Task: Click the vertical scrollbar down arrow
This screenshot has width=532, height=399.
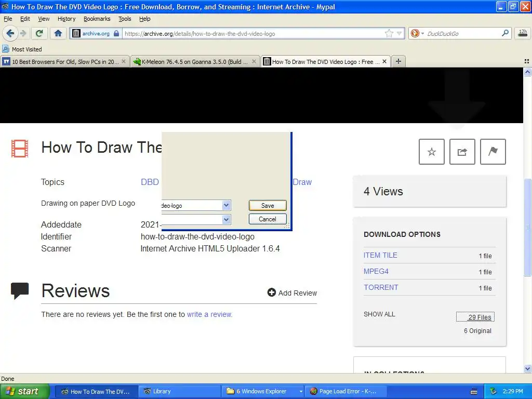Action: click(527, 368)
